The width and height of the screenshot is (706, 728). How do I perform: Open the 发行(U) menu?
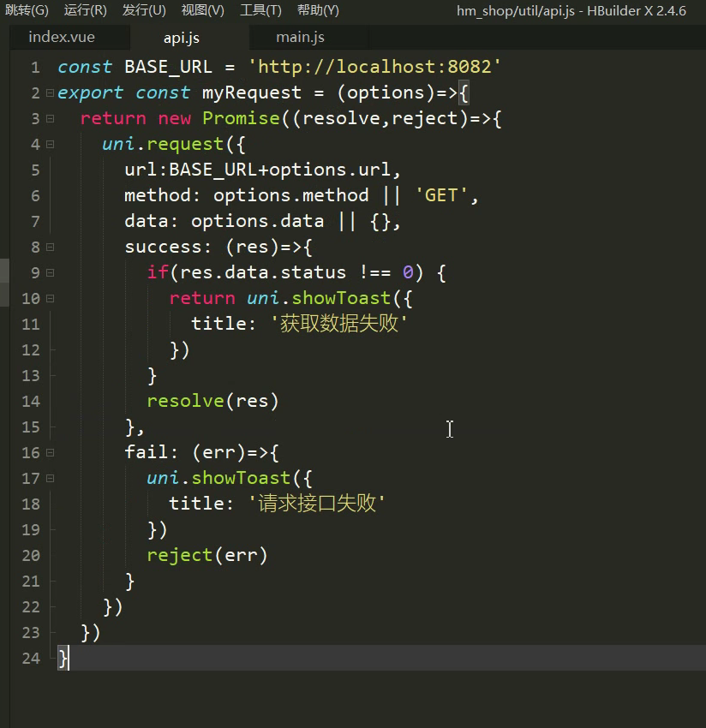(x=142, y=10)
